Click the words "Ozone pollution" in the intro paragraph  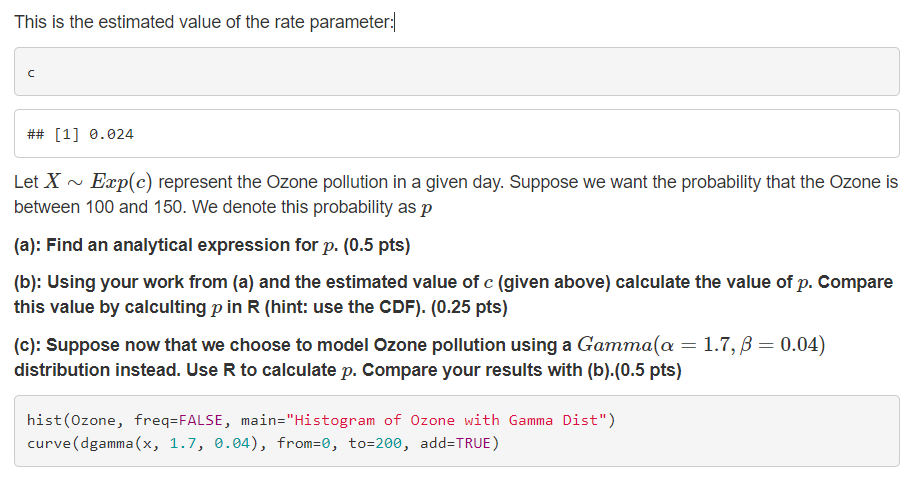point(324,183)
